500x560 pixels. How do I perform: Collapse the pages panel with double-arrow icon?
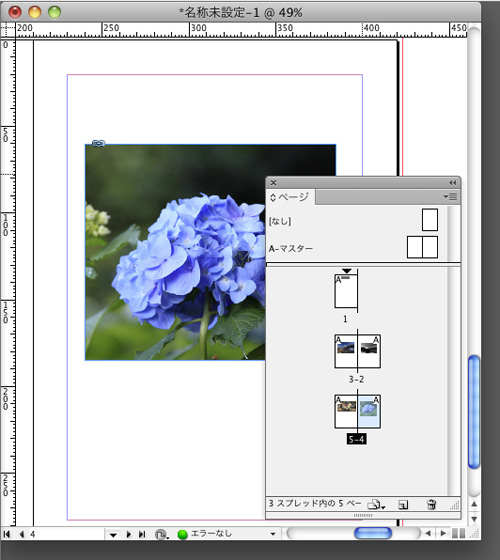click(452, 183)
